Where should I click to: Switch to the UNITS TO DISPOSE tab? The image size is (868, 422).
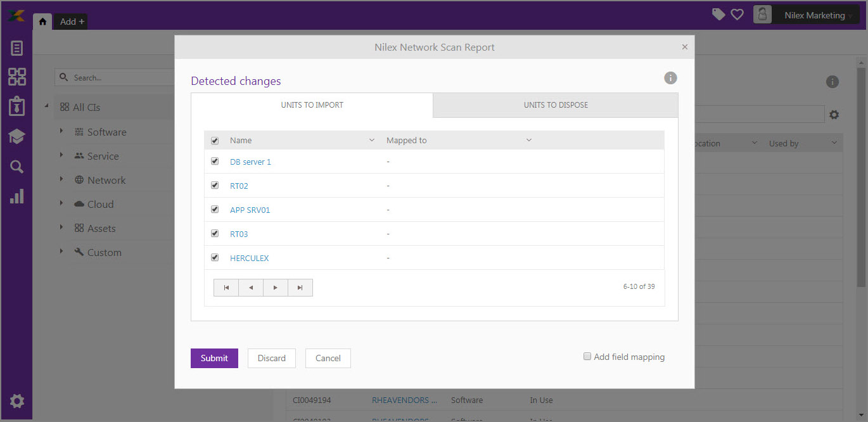pos(556,105)
